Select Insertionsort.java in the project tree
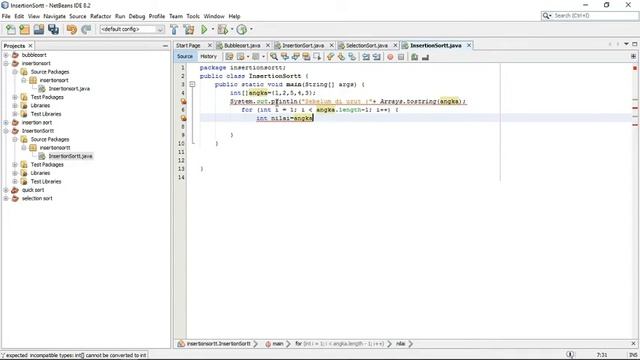This screenshot has height=360, width=640. click(69, 89)
